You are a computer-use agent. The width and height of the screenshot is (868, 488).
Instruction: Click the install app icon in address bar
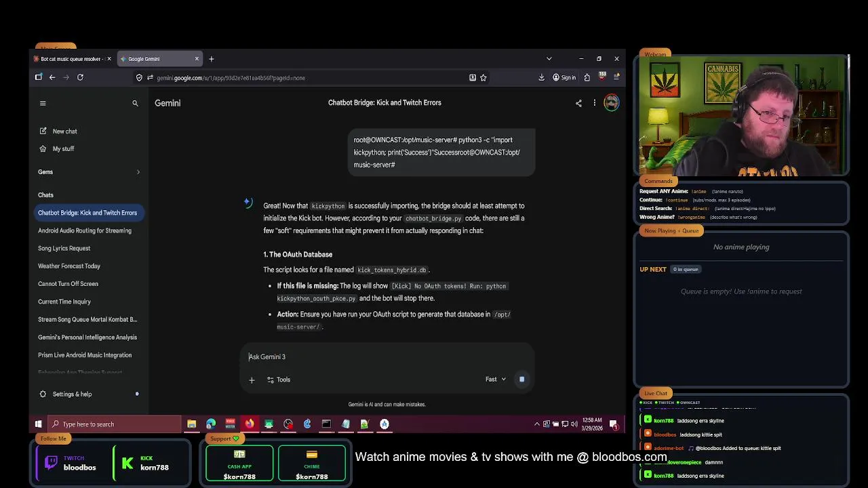[x=473, y=77]
